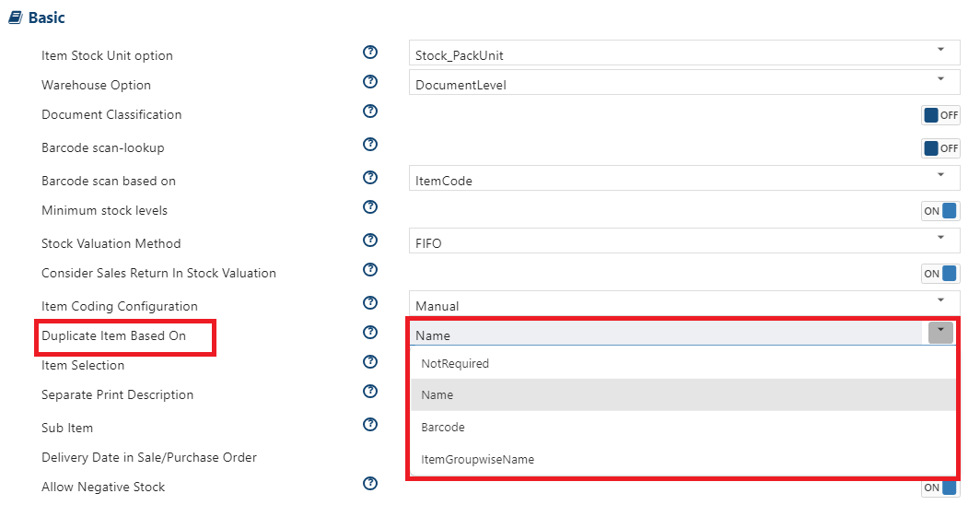Show help for Barcode scan-lookup
Image resolution: width=980 pixels, height=517 pixels.
370,144
